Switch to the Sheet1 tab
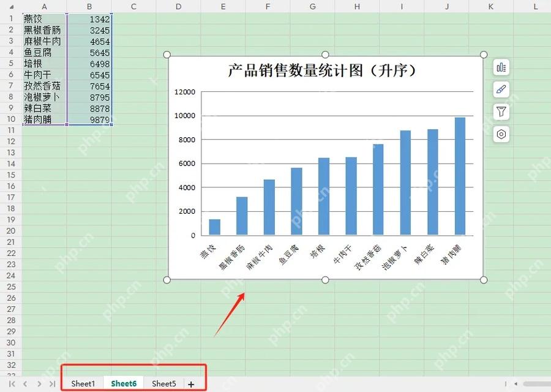 tap(83, 383)
